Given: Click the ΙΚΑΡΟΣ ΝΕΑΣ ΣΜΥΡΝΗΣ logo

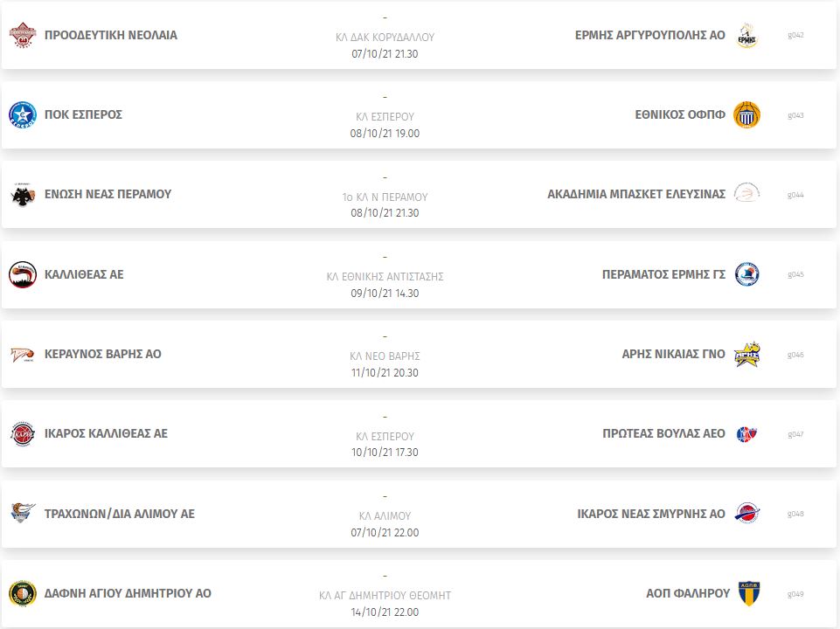Looking at the screenshot, I should (746, 514).
